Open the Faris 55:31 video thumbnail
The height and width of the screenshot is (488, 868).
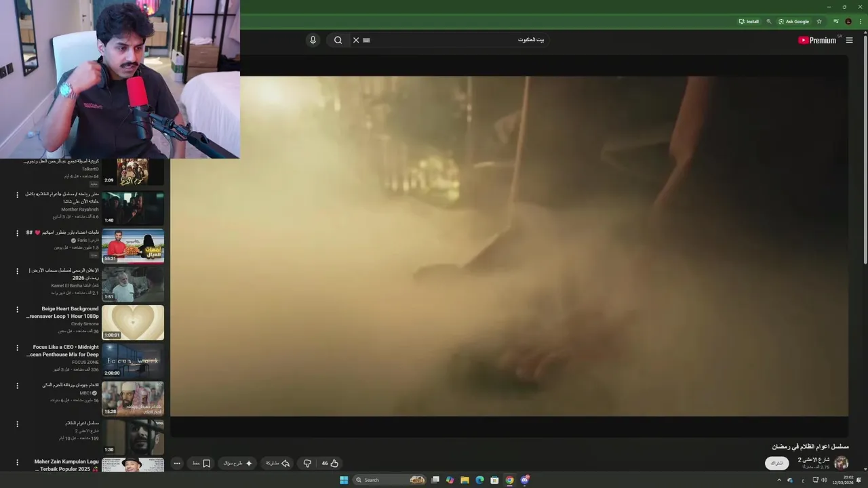pyautogui.click(x=133, y=246)
